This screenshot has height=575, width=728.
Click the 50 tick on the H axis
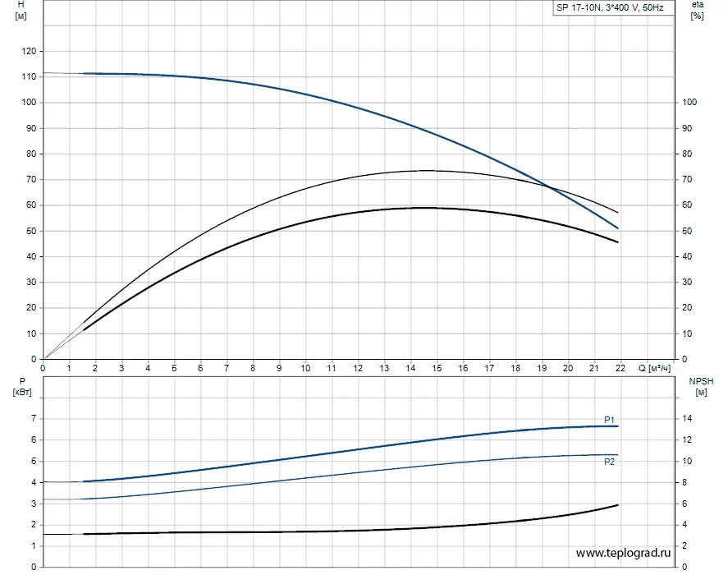31,231
